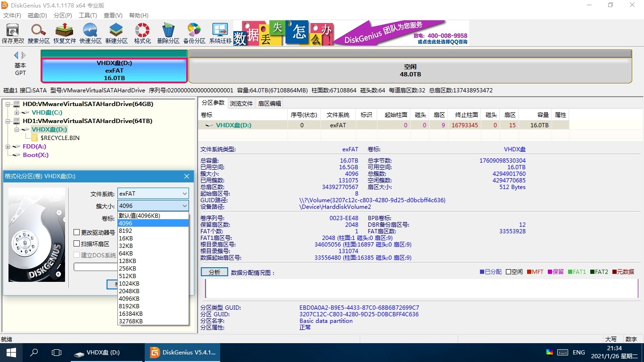Open the taskbar clock showing 21:34
Screen dimensions: 644x362
pos(614,353)
